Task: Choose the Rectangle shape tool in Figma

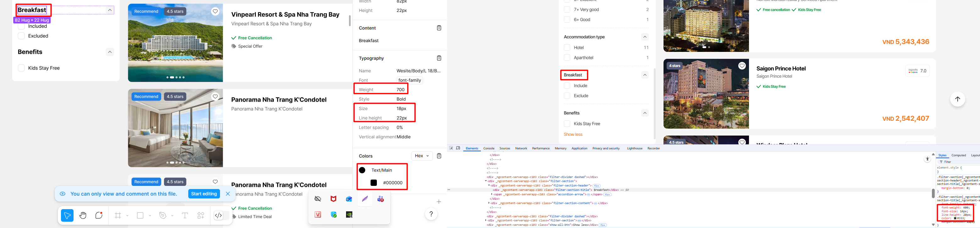Action: coord(140,216)
